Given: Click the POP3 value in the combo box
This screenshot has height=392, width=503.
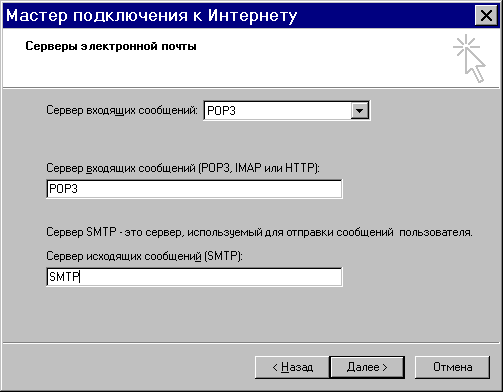Looking at the screenshot, I should click(221, 111).
